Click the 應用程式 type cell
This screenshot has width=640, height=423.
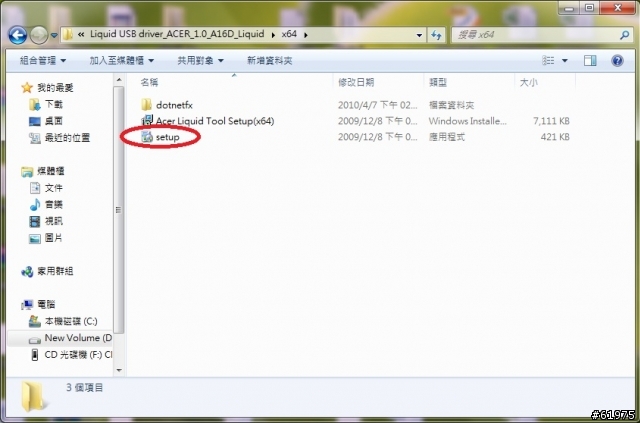click(x=447, y=137)
